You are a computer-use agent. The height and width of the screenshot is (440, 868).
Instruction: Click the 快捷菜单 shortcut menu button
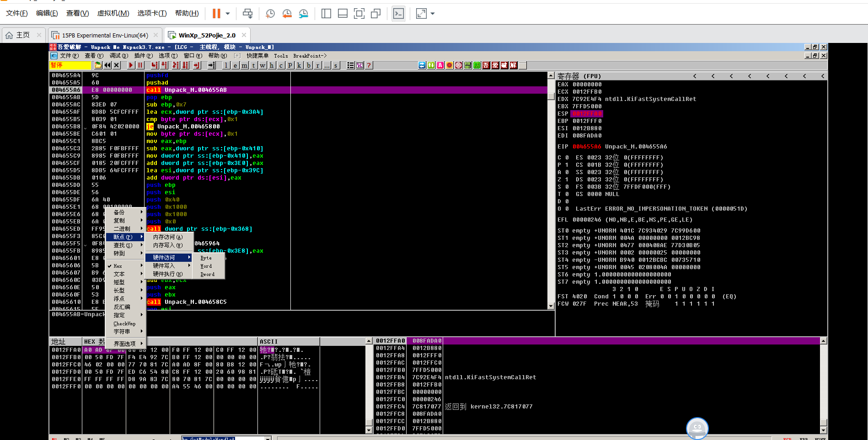(257, 56)
